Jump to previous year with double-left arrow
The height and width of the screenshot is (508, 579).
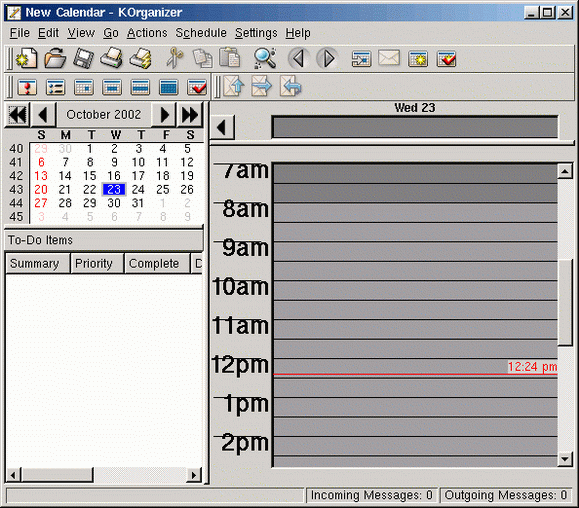pos(17,115)
